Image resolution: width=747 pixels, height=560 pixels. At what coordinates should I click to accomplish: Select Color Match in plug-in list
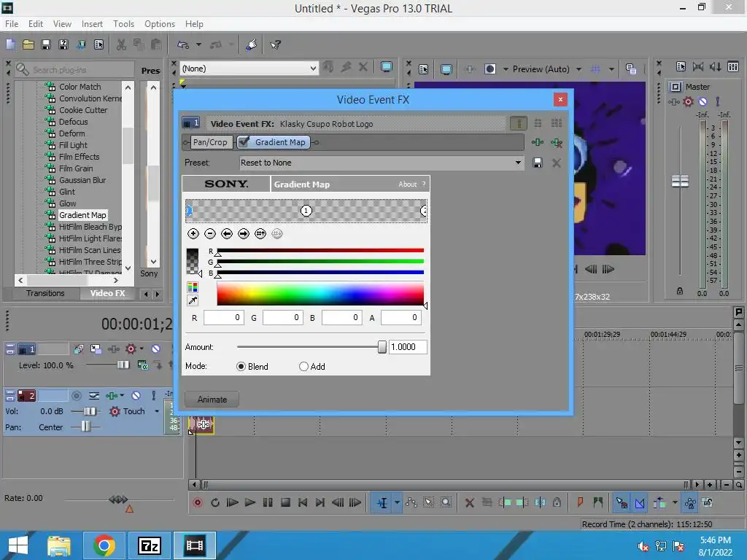coord(80,87)
